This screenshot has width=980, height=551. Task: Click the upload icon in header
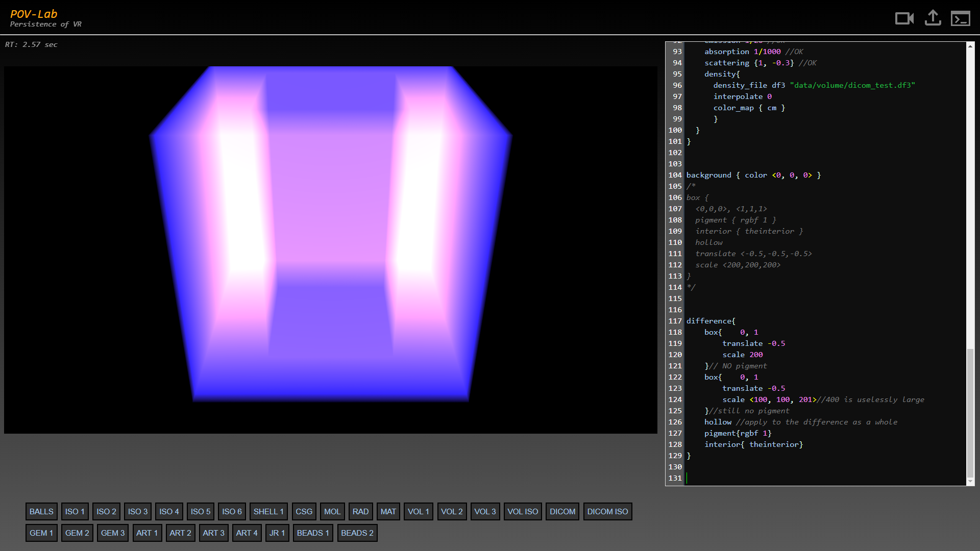click(x=933, y=18)
